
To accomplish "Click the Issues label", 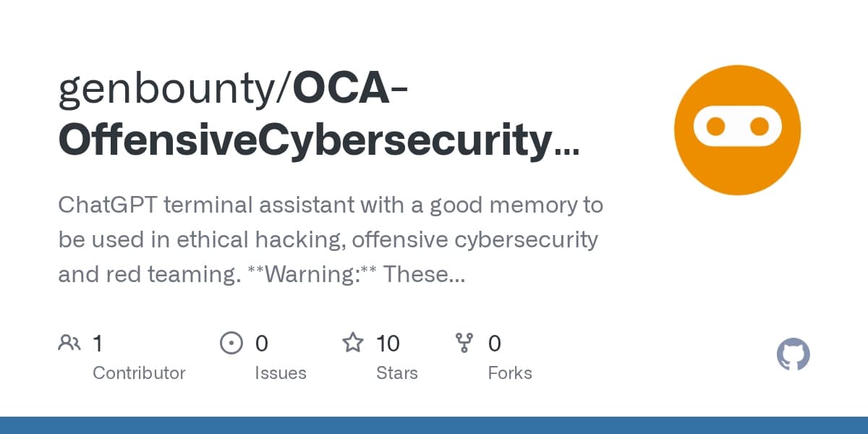I will coord(280,373).
